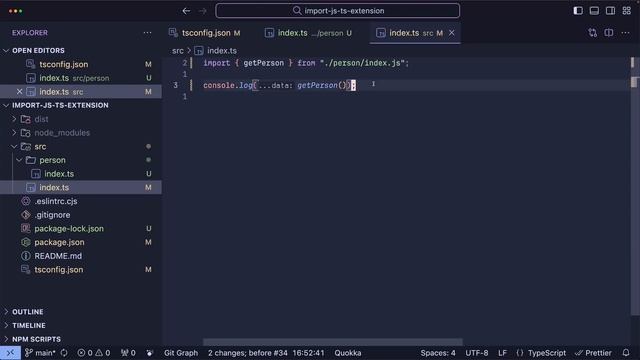Viewport: 640px width, 360px height.
Task: Open remote window indicator in status bar
Action: (x=10, y=353)
